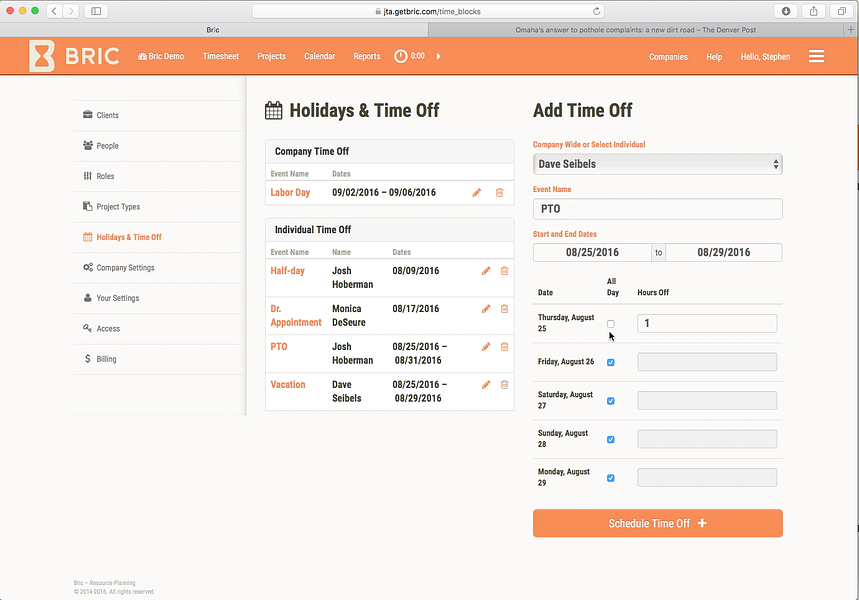Switch to the Denver Post tab
Image resolution: width=859 pixels, height=600 pixels.
point(635,30)
